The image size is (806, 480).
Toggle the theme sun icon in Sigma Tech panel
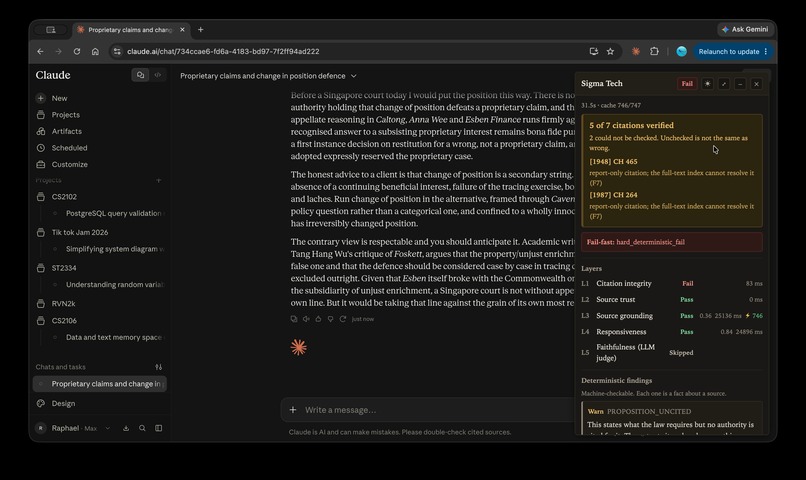pyautogui.click(x=707, y=84)
